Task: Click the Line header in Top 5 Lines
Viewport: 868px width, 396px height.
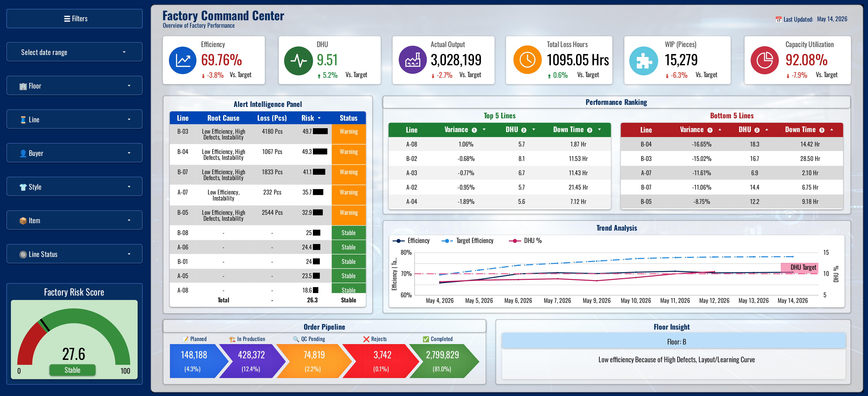Action: click(x=411, y=130)
